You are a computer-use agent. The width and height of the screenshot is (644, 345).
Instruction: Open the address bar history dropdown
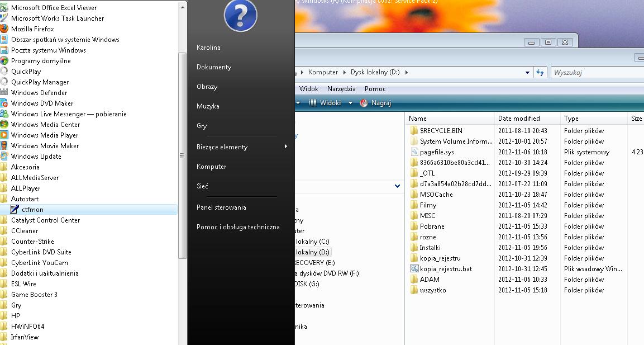(x=527, y=72)
